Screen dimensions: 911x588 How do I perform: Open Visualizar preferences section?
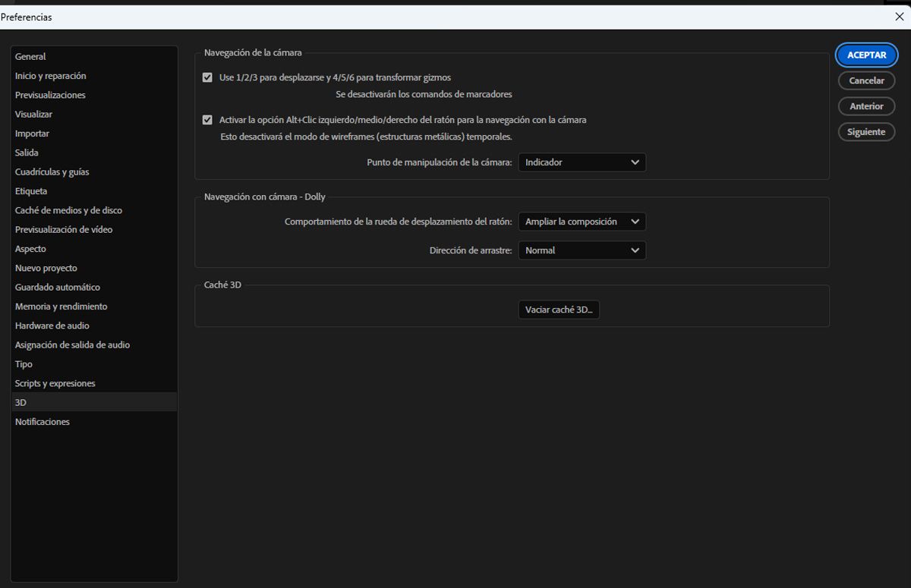coord(94,114)
